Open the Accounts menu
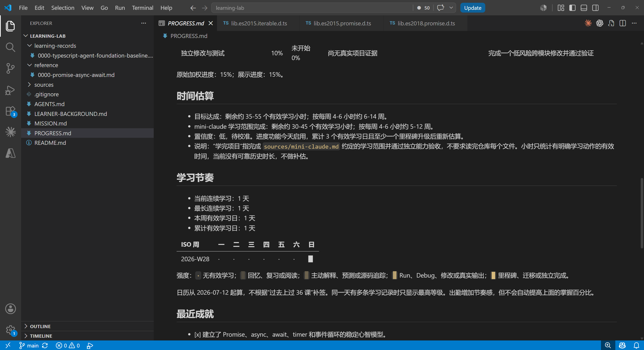This screenshot has height=350, width=644. coord(10,309)
